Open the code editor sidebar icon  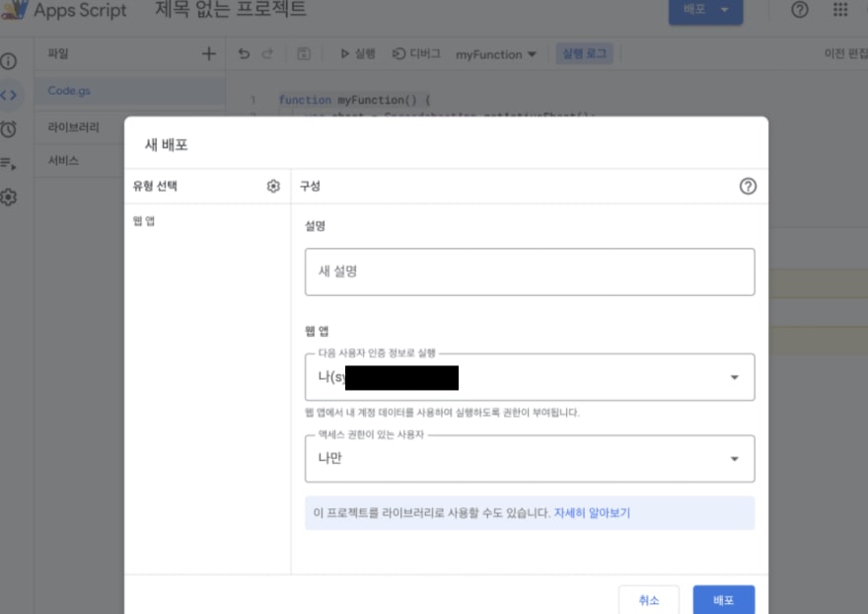point(8,96)
